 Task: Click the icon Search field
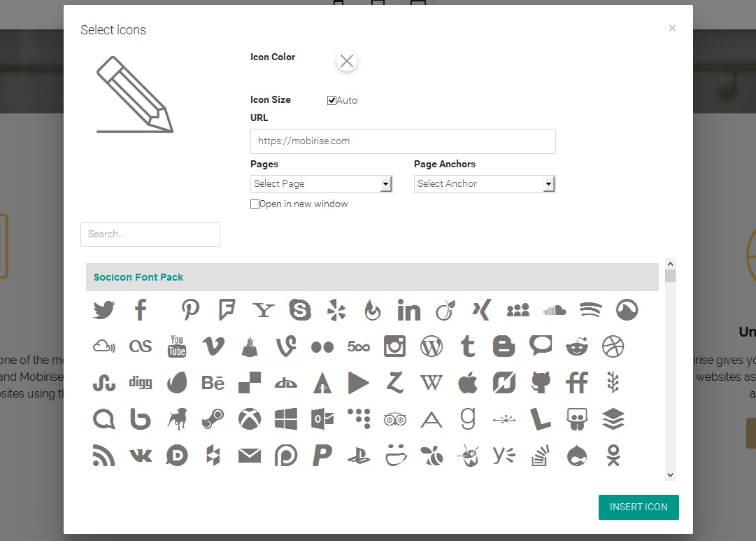click(x=150, y=234)
